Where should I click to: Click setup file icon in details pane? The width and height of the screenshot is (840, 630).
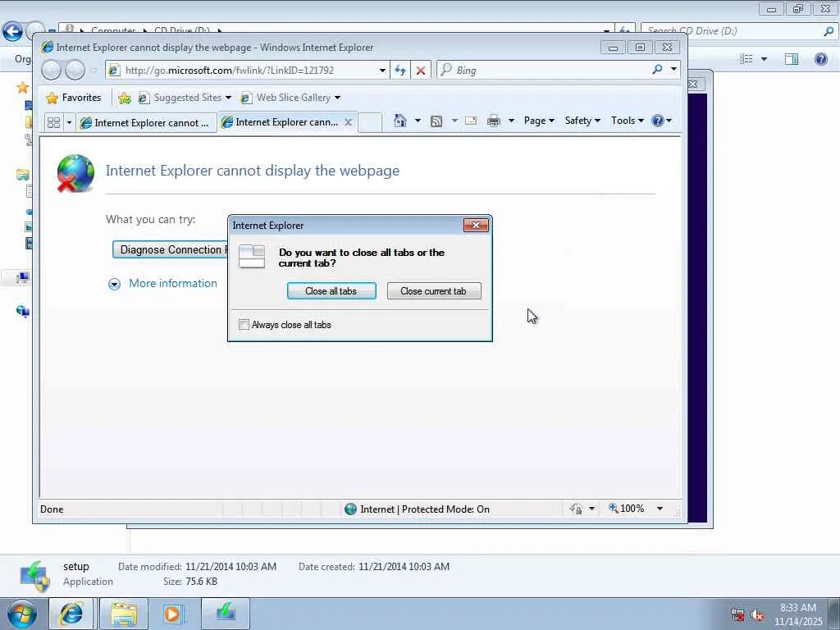click(34, 575)
